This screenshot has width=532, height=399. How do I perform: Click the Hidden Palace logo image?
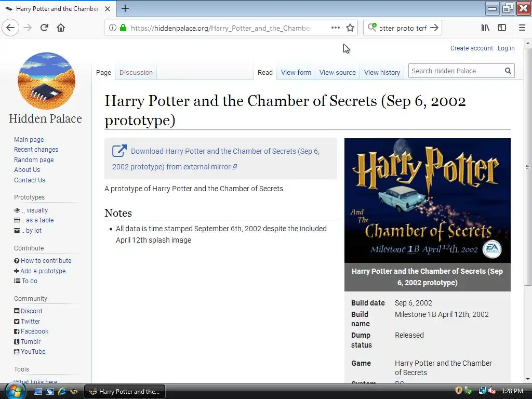46,81
